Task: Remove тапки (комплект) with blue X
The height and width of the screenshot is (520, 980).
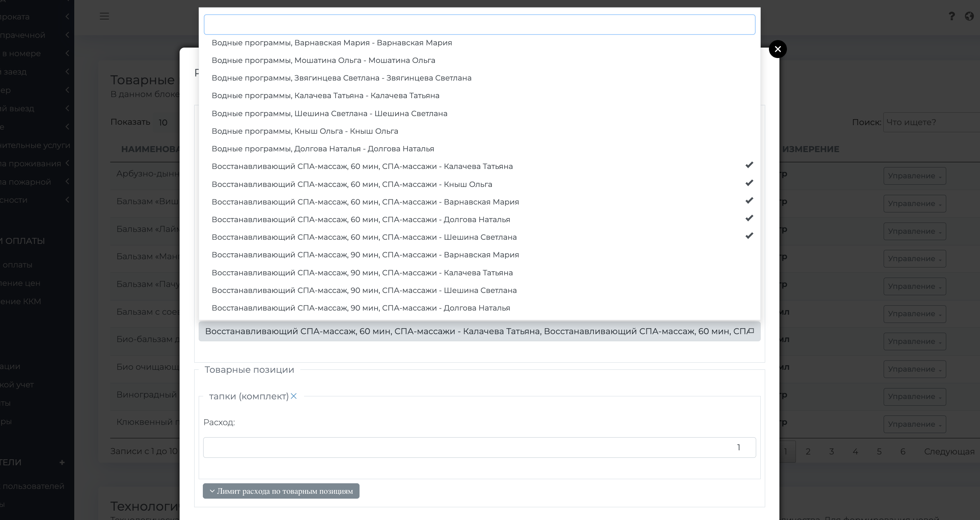Action: click(x=294, y=396)
